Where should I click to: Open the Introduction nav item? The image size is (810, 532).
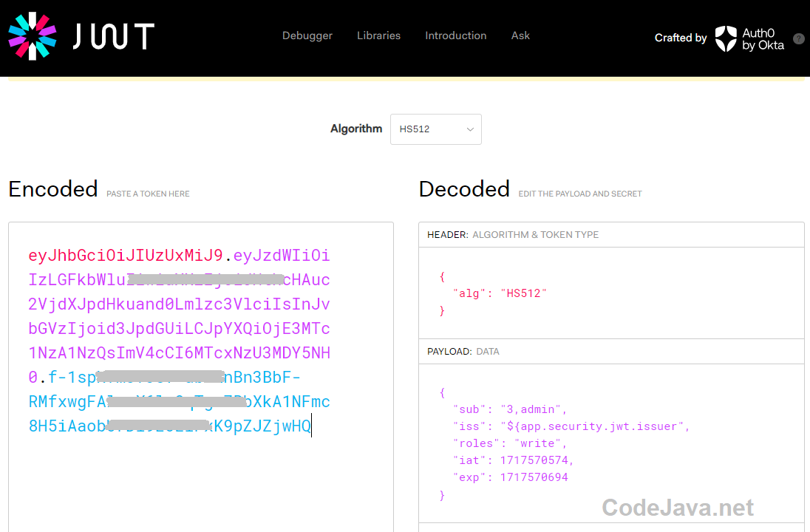[x=455, y=35]
